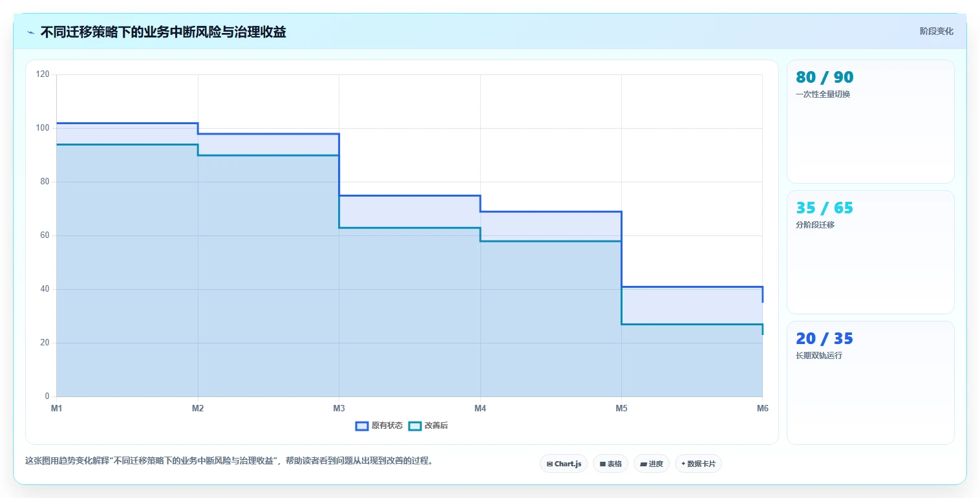Click the 进度 tag
This screenshot has width=980, height=498.
[x=652, y=464]
